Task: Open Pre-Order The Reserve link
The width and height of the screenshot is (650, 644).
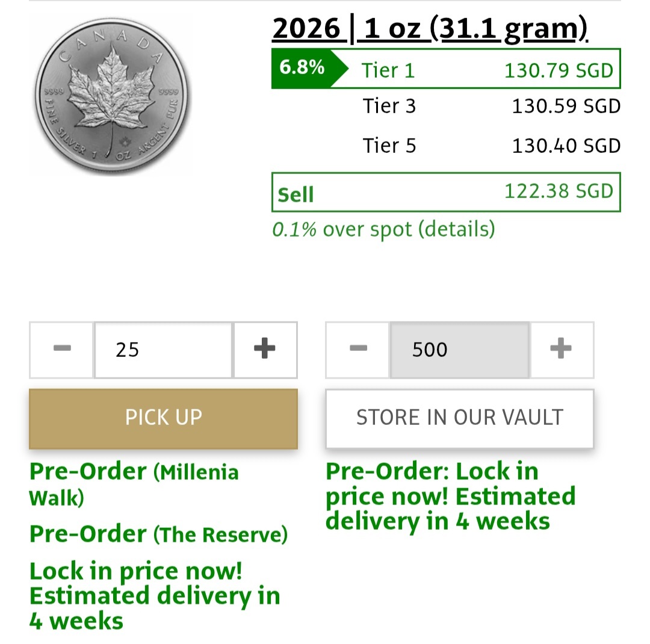Action: [x=158, y=534]
